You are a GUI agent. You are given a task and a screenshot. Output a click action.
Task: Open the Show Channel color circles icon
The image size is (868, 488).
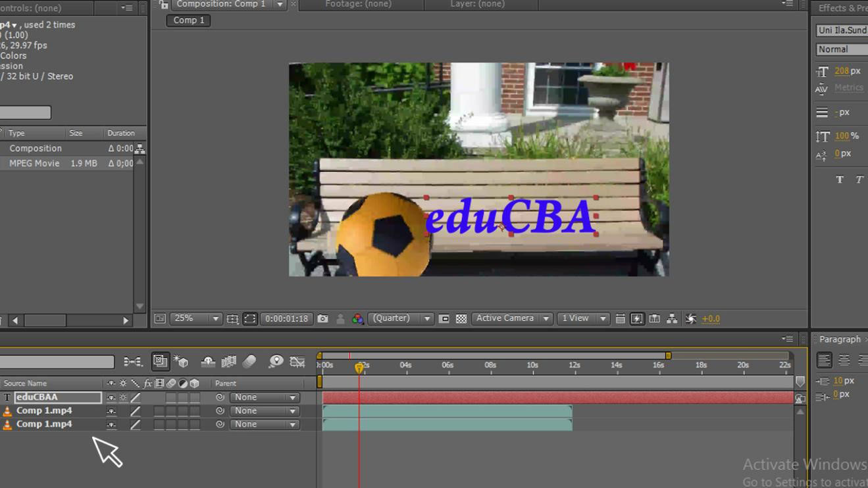pos(358,318)
